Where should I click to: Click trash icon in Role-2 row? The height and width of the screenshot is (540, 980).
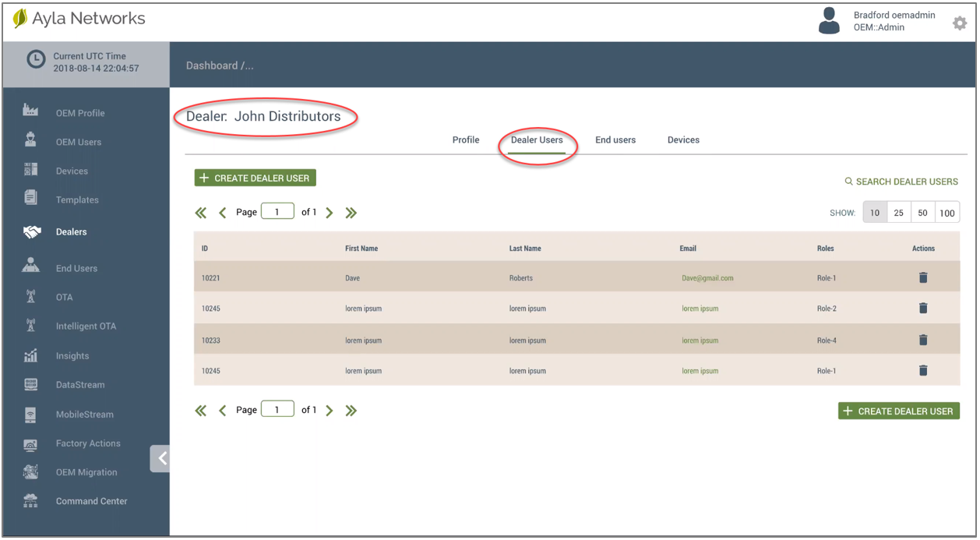tap(923, 308)
